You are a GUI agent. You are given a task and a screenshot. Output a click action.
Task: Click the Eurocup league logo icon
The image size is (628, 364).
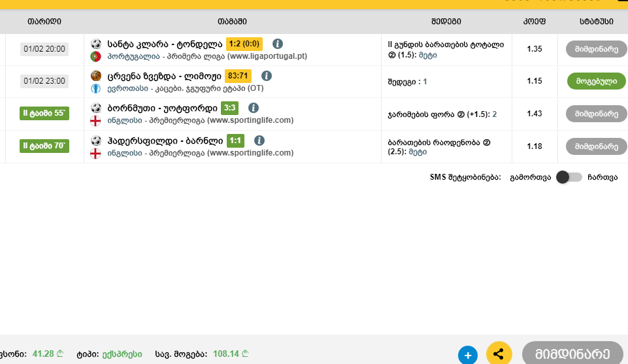(x=95, y=88)
